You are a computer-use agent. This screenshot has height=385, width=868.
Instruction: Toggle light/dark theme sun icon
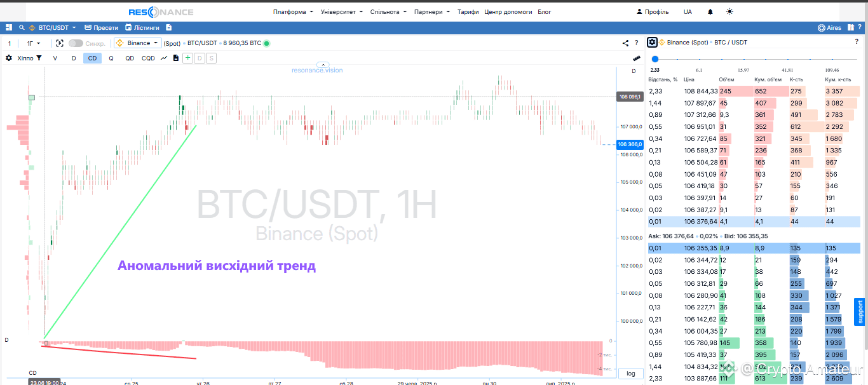pyautogui.click(x=729, y=11)
